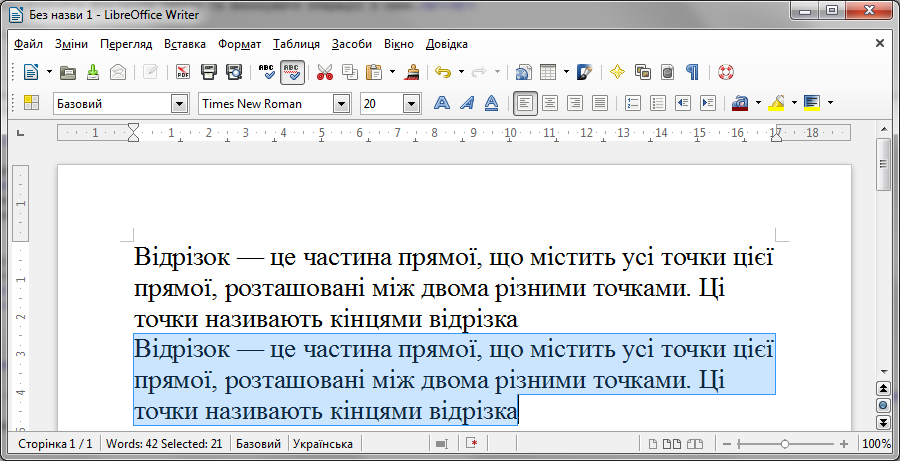The height and width of the screenshot is (461, 900).
Task: Toggle bulleted list
Action: tap(657, 103)
